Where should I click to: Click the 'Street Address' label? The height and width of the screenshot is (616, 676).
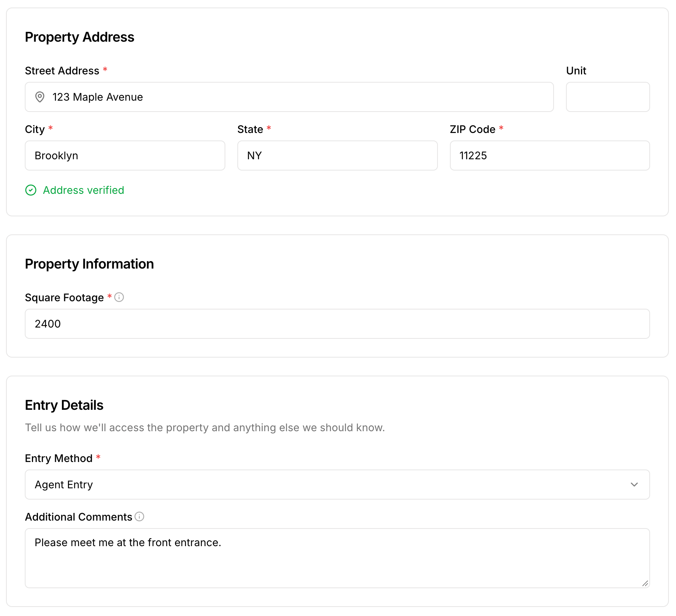(x=62, y=71)
